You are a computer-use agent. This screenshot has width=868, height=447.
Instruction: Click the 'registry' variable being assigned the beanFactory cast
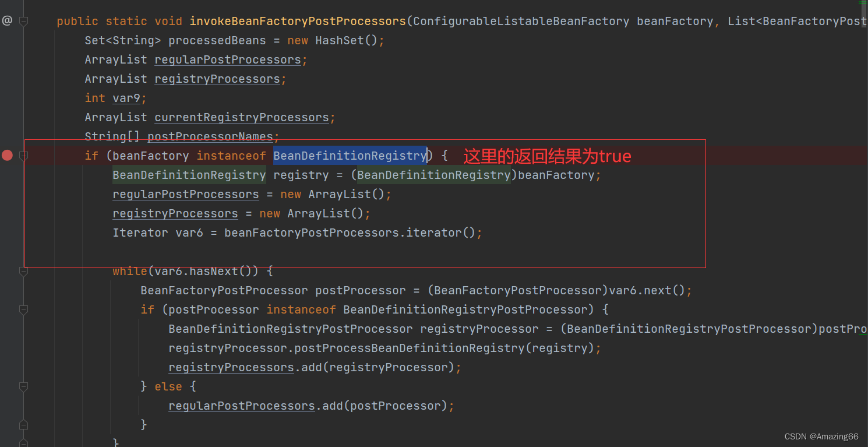(x=301, y=175)
